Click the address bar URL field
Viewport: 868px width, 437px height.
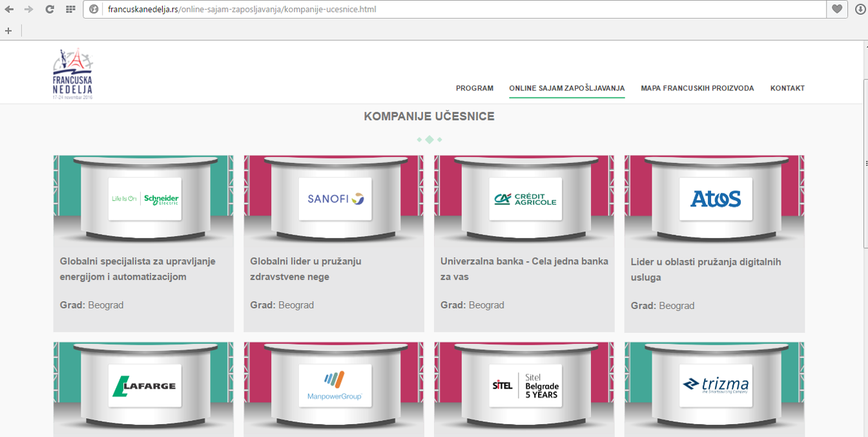click(452, 9)
